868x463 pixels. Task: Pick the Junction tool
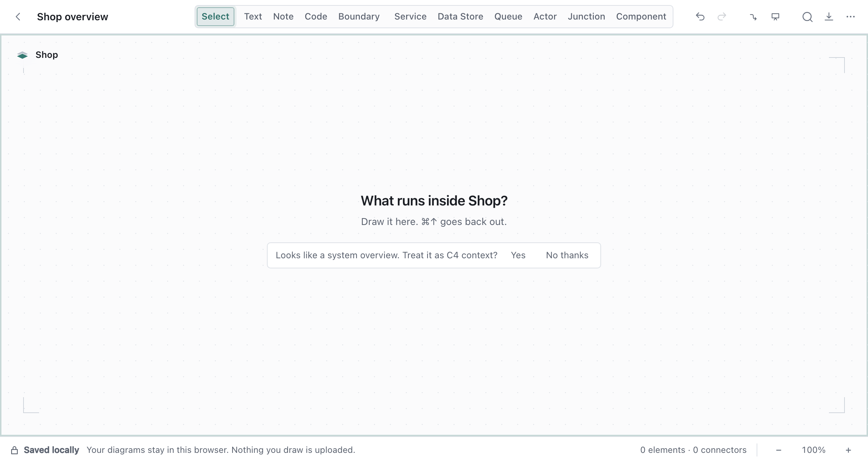pos(586,17)
